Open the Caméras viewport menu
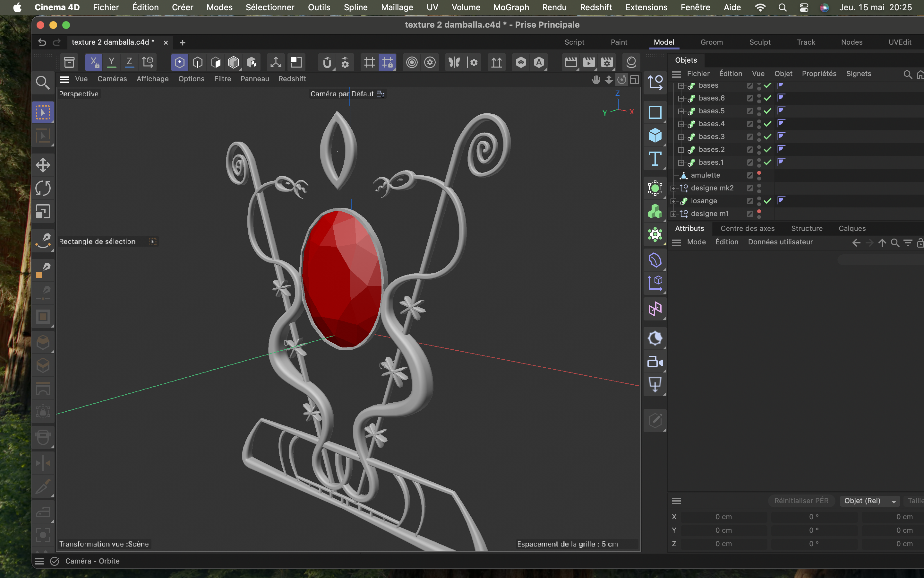The image size is (924, 578). click(x=112, y=79)
